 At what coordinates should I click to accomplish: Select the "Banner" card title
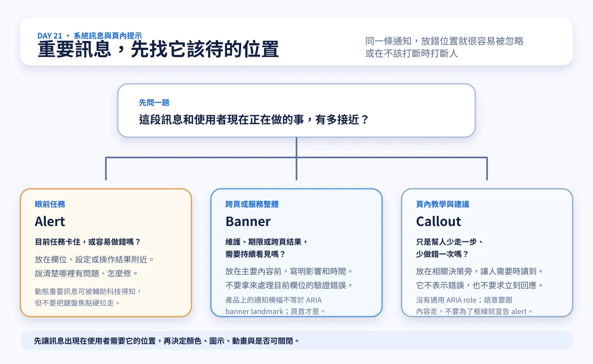point(248,221)
